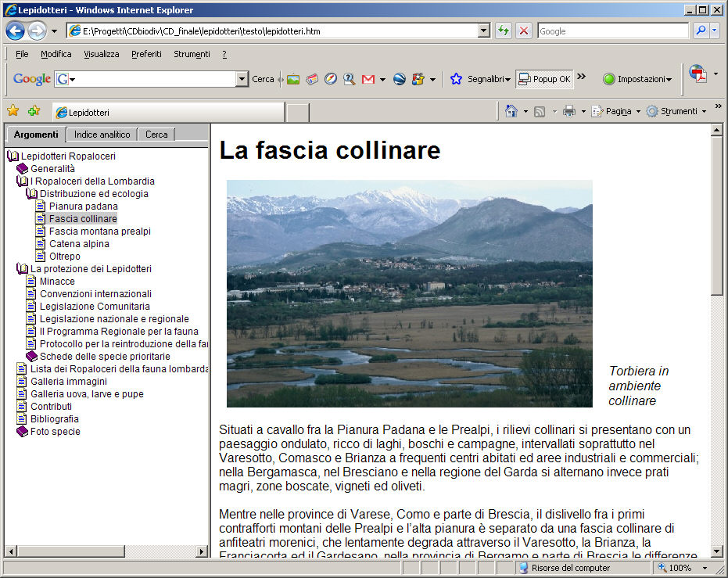Open Gmail from the Google toolbar
This screenshot has width=728, height=578.
click(x=368, y=80)
